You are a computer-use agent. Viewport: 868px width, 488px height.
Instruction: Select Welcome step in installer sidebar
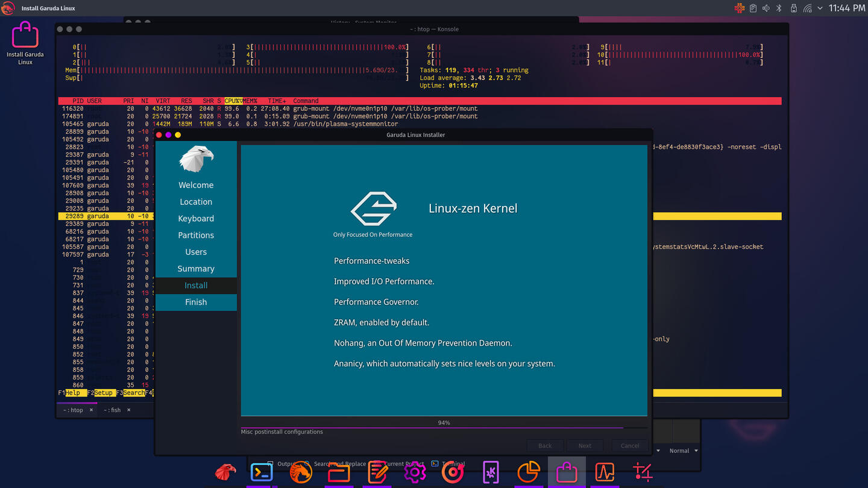(x=196, y=185)
